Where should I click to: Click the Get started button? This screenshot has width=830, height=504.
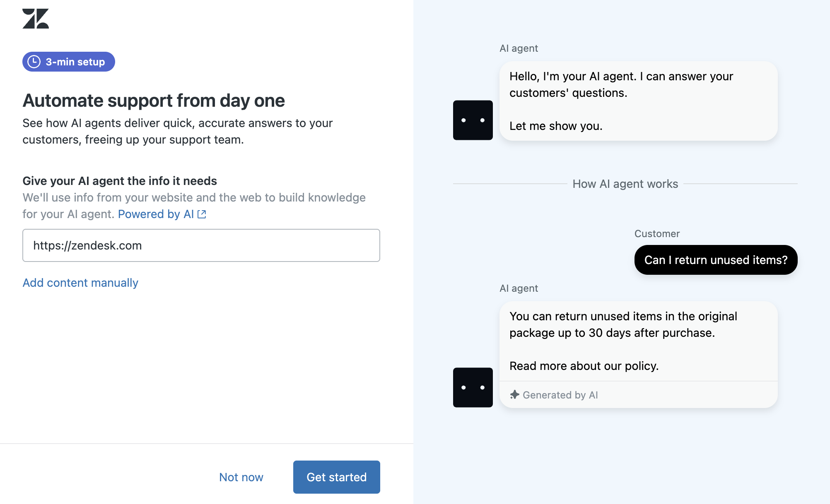336,477
